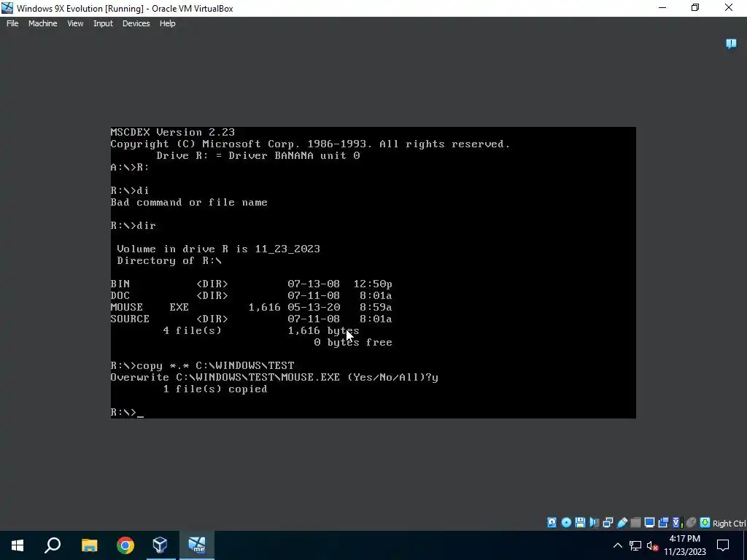The image size is (747, 560).
Task: Launch Google Chrome from the taskbar
Action: pos(125,545)
